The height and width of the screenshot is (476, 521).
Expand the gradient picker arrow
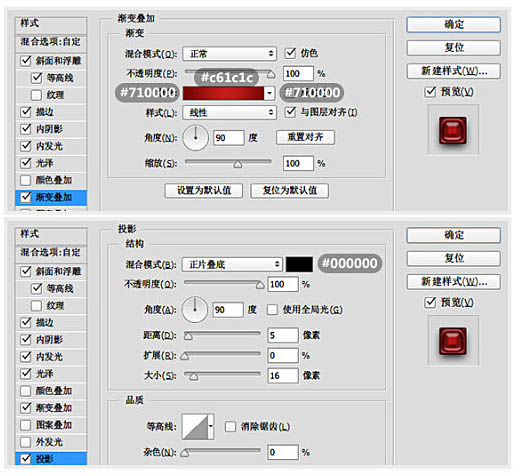tap(269, 93)
